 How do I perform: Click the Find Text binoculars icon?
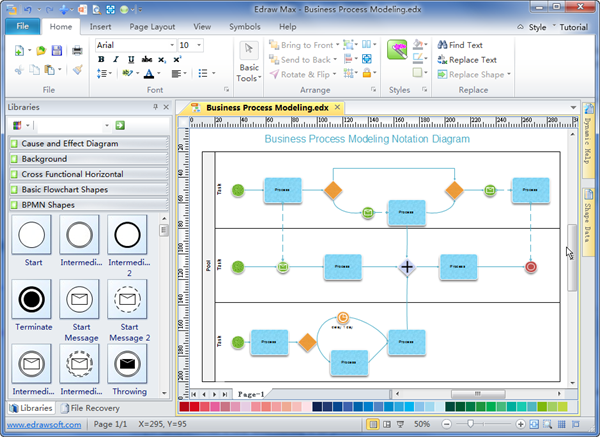[x=442, y=46]
